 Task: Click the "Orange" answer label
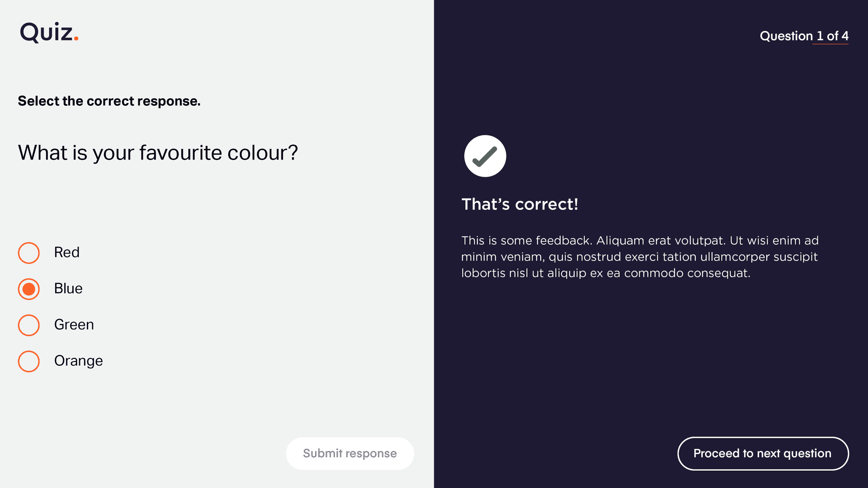[79, 361]
